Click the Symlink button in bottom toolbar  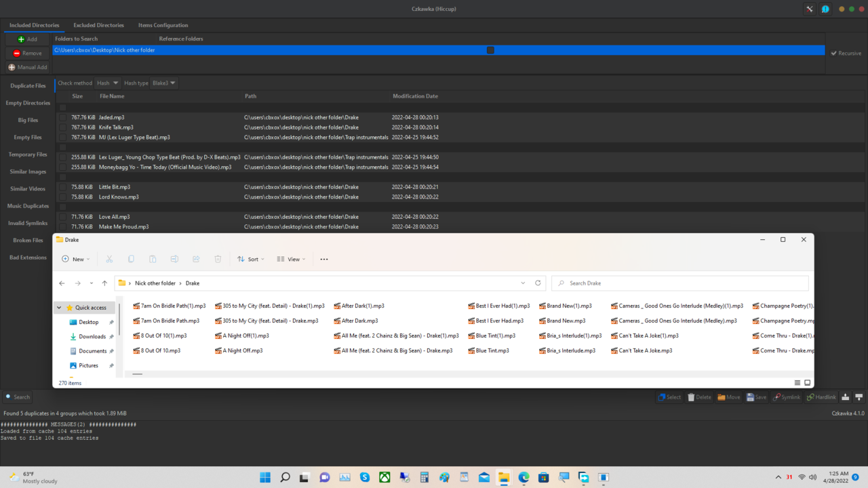tap(787, 397)
